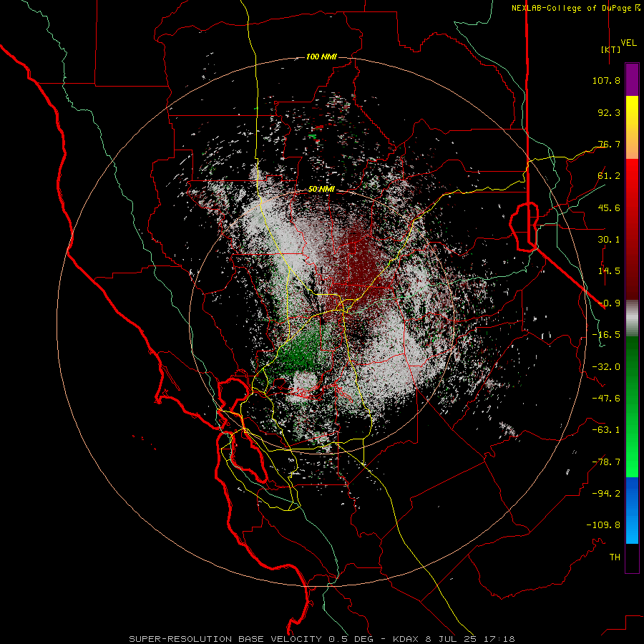Click the thick red oval lake outline
The height and width of the screenshot is (644, 644).
click(524, 226)
